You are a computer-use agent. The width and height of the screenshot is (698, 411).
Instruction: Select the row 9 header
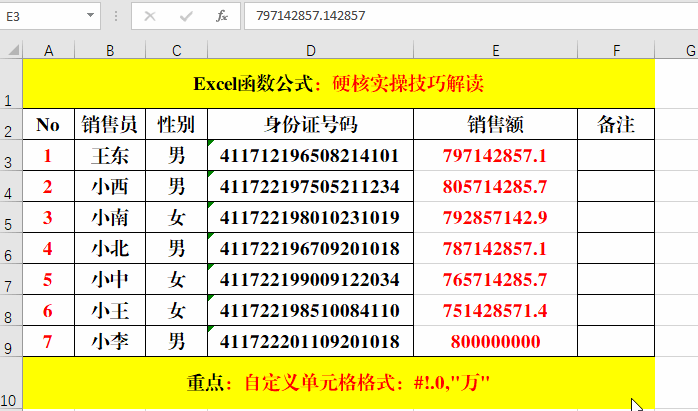click(11, 342)
